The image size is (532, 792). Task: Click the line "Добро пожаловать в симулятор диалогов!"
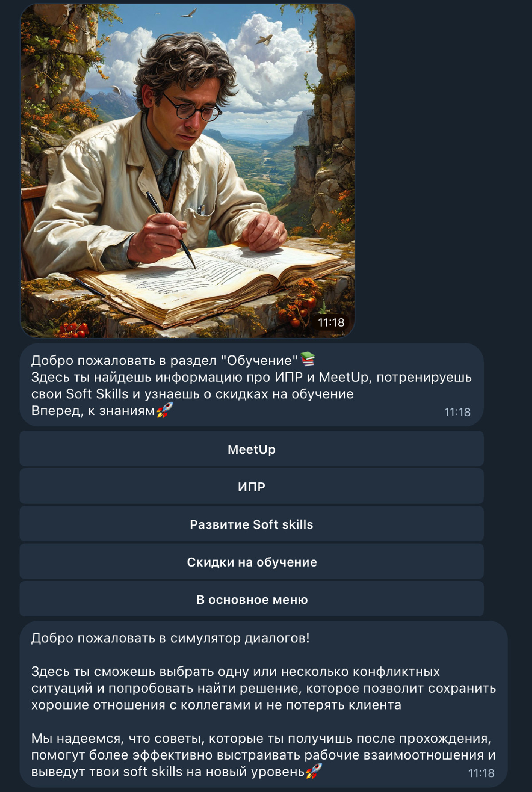[170, 638]
